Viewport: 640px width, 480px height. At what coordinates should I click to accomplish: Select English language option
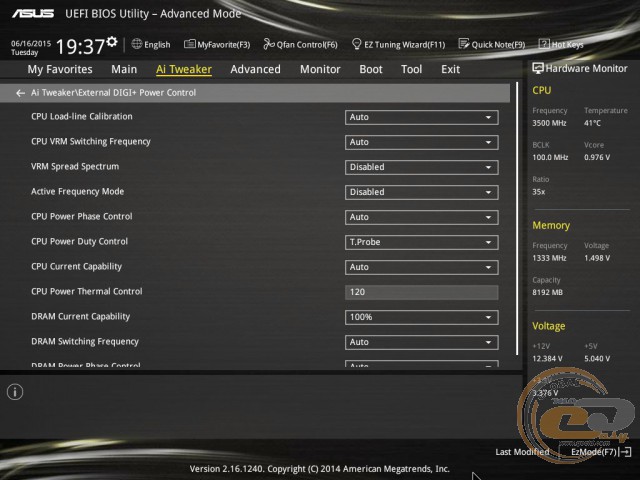pyautogui.click(x=157, y=44)
